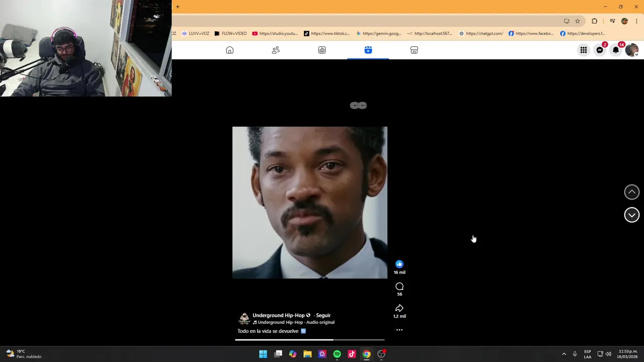The height and width of the screenshot is (362, 644).
Task: Open File Explorer from taskbar
Action: tap(307, 354)
